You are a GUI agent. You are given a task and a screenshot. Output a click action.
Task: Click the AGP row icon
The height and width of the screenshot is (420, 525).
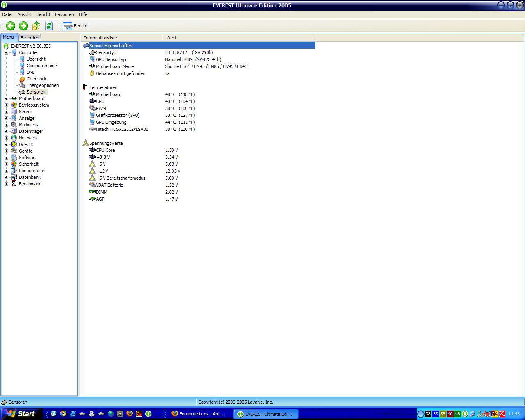click(x=92, y=199)
